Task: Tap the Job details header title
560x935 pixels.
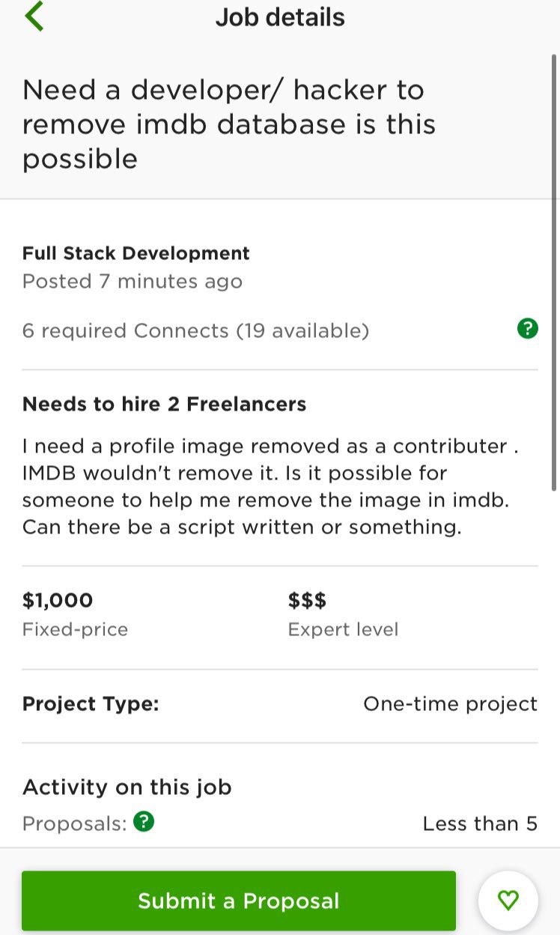Action: click(280, 17)
